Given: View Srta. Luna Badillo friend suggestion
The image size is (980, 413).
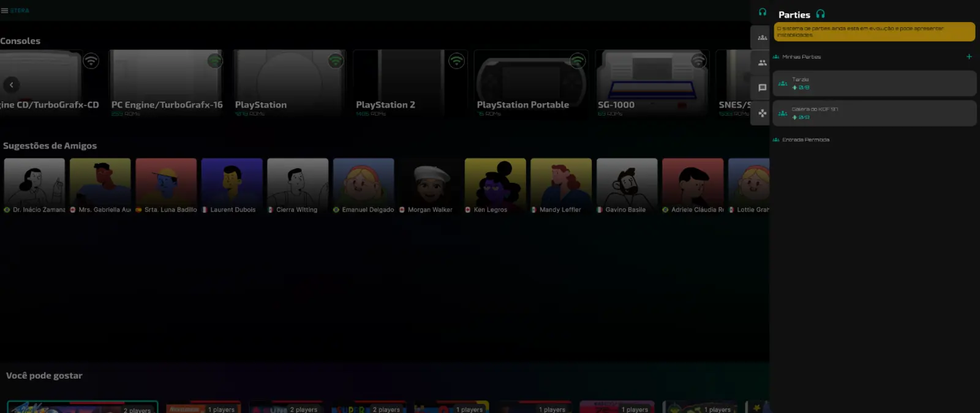Looking at the screenshot, I should [x=166, y=187].
